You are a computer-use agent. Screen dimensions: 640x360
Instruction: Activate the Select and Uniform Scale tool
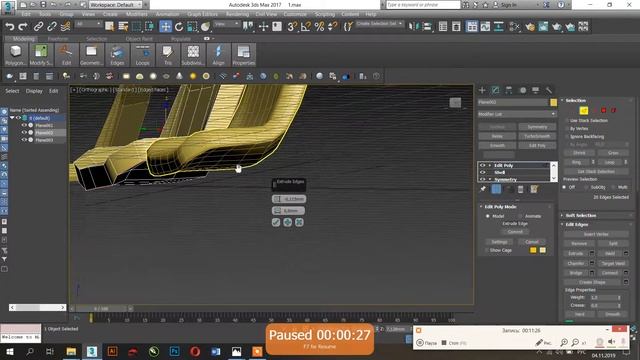click(192, 27)
